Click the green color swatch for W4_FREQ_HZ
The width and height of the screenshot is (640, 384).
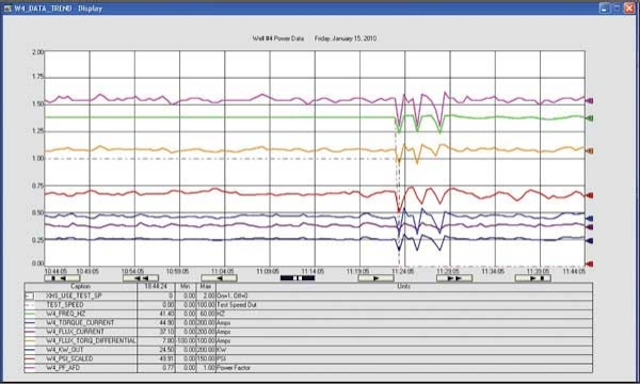click(x=30, y=314)
